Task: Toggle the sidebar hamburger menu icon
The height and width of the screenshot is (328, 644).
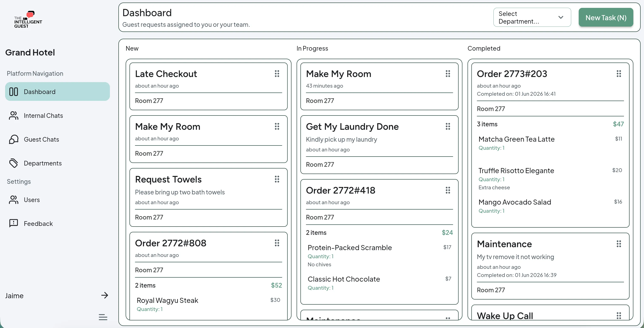Action: (103, 317)
